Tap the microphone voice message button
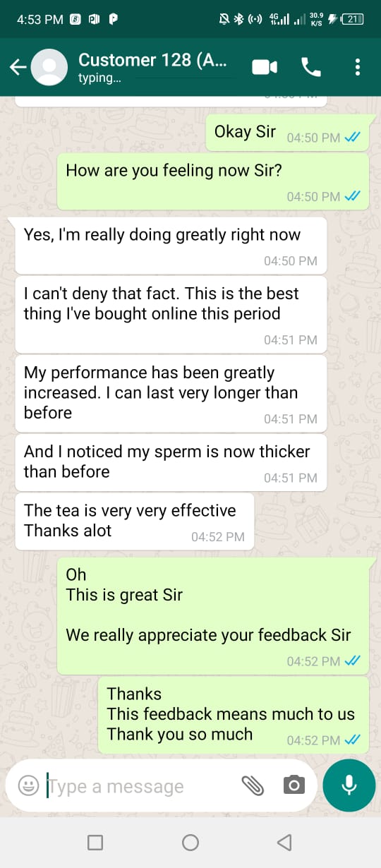This screenshot has height=868, width=381. [x=349, y=785]
